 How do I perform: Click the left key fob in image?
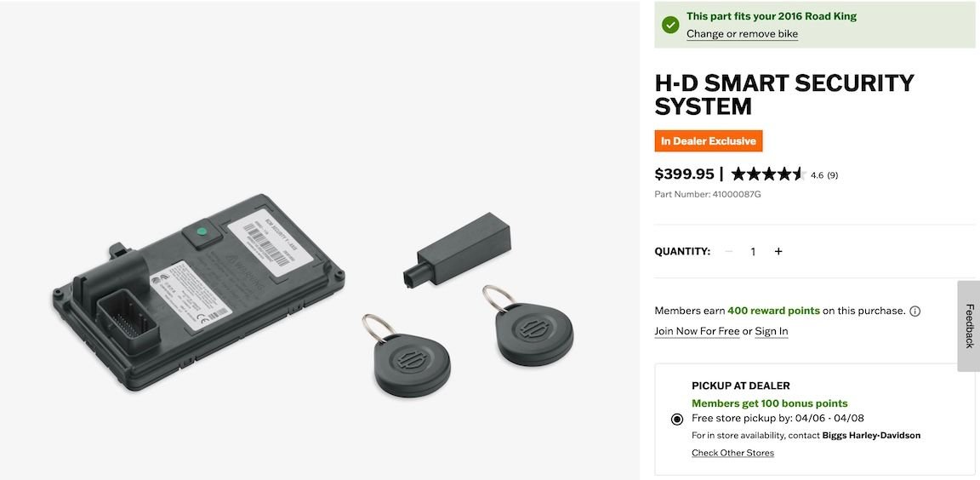click(x=408, y=359)
